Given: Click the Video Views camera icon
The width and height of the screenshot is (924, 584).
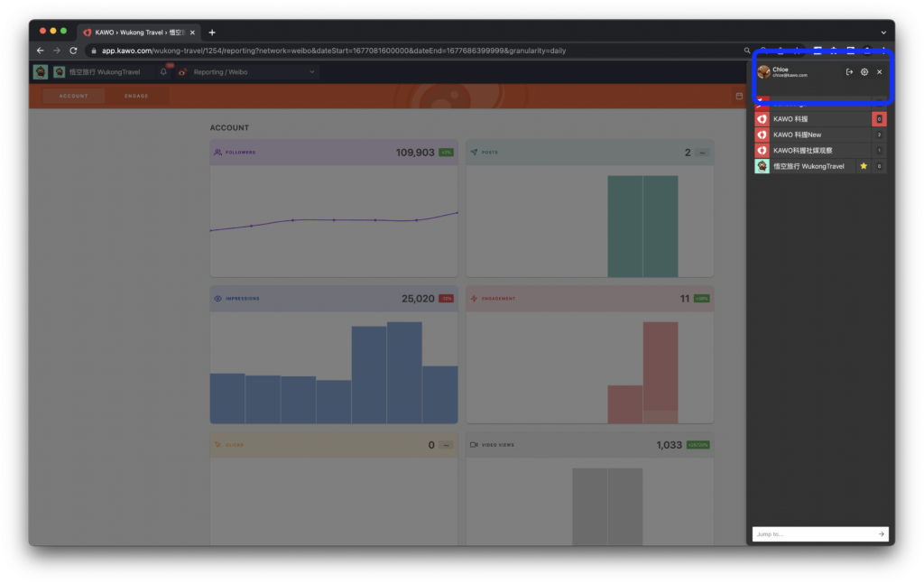Looking at the screenshot, I should [x=474, y=445].
